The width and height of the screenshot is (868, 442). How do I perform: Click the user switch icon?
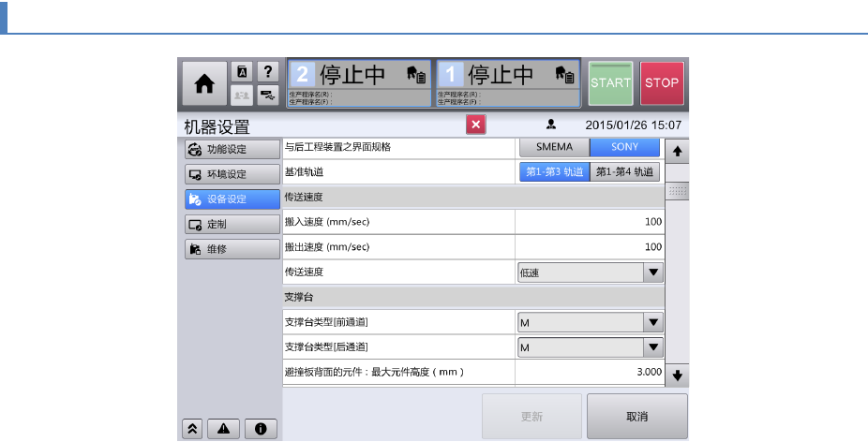coord(242,96)
